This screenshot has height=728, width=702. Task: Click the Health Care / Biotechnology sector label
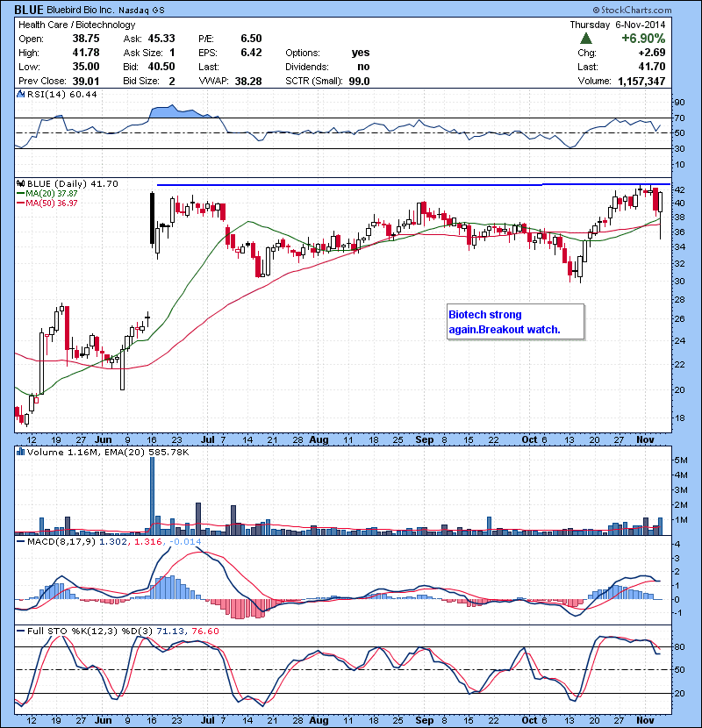point(76,25)
